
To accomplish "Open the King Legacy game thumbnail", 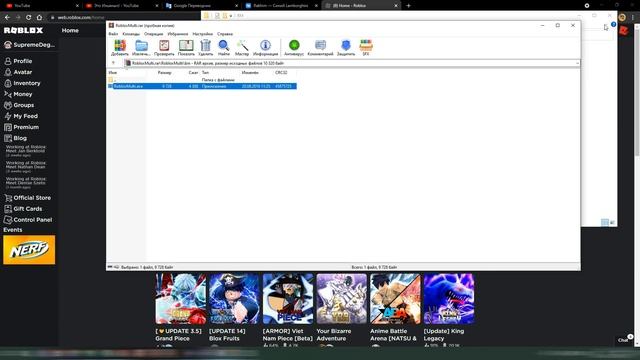I will pyautogui.click(x=449, y=299).
